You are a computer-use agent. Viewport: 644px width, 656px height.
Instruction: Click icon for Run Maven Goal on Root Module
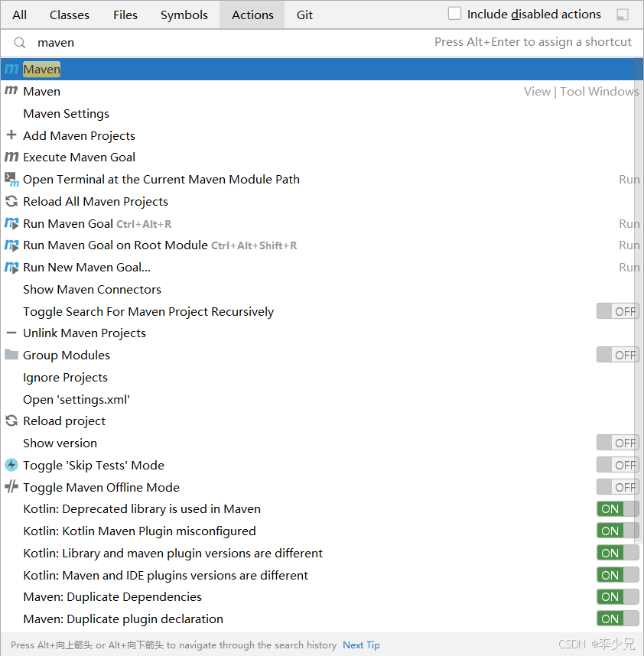click(11, 245)
